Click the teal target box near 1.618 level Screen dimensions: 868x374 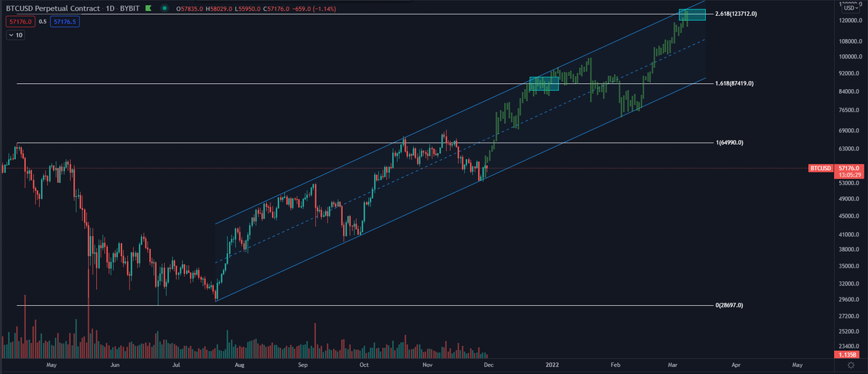tap(544, 83)
